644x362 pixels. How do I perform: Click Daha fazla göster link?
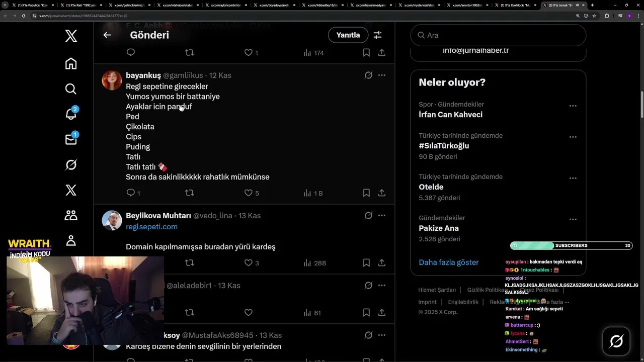pyautogui.click(x=448, y=262)
